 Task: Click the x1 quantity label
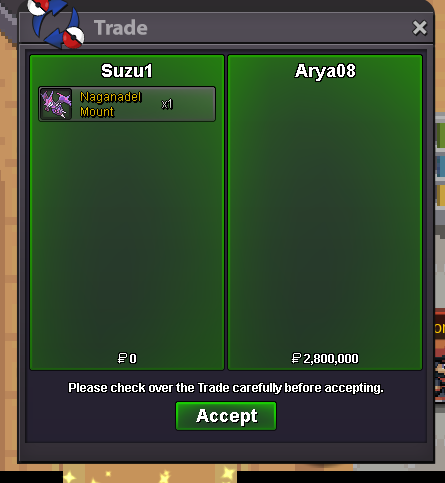167,104
